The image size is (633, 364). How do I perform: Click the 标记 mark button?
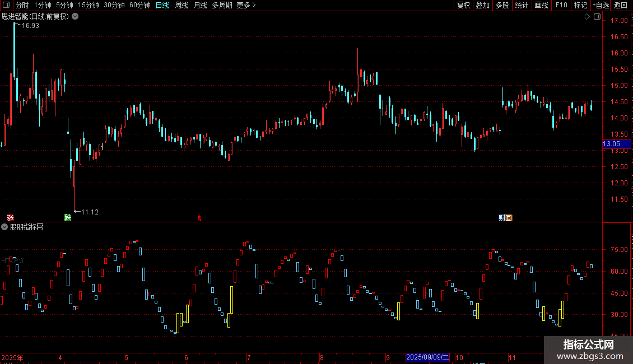(580, 5)
